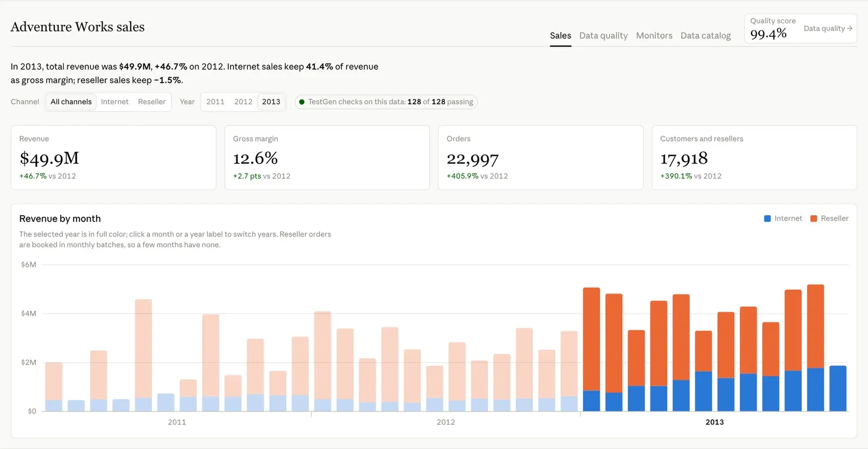Switch to the Data quality tab
This screenshot has width=868, height=449.
pyautogui.click(x=603, y=36)
